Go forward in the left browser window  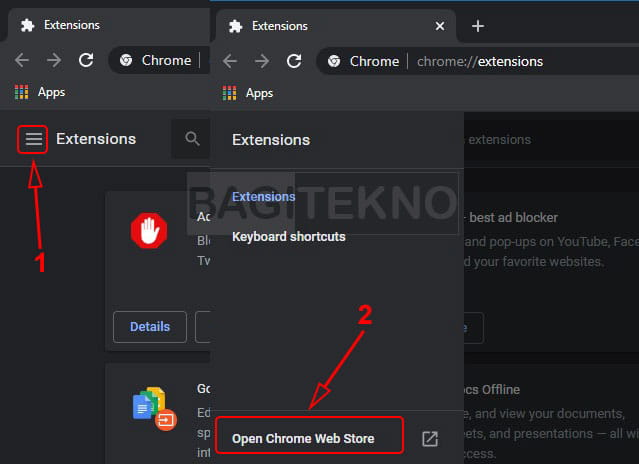(53, 60)
